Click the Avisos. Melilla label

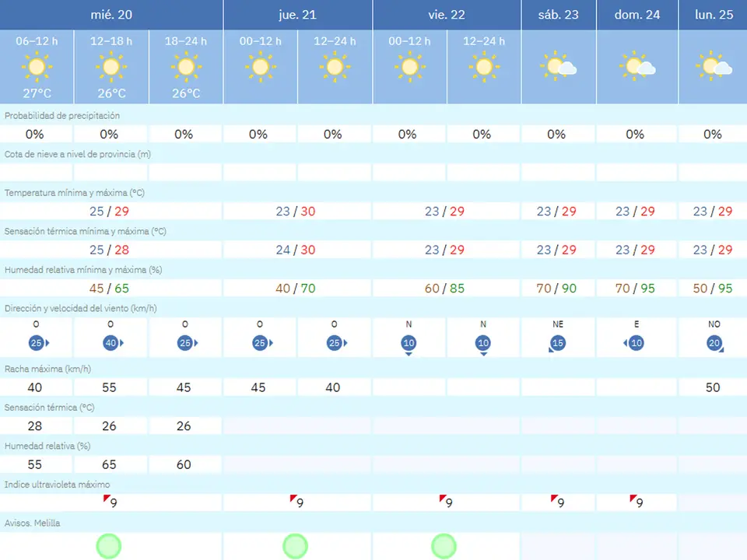(33, 523)
